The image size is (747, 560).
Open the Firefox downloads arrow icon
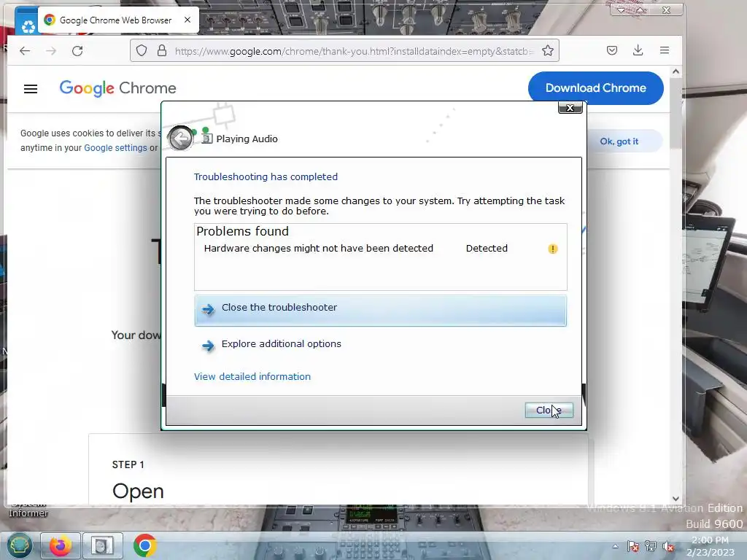(x=638, y=50)
